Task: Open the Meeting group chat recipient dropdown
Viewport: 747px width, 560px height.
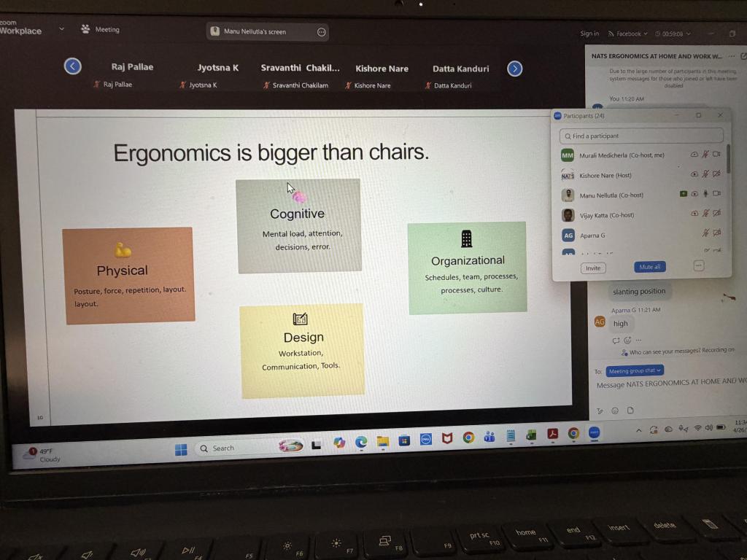Action: coord(635,370)
